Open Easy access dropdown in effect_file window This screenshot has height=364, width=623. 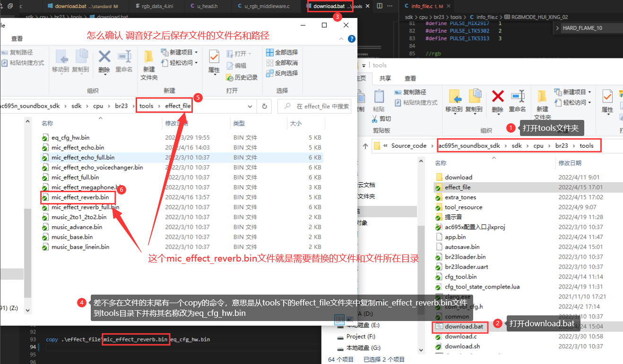[180, 63]
